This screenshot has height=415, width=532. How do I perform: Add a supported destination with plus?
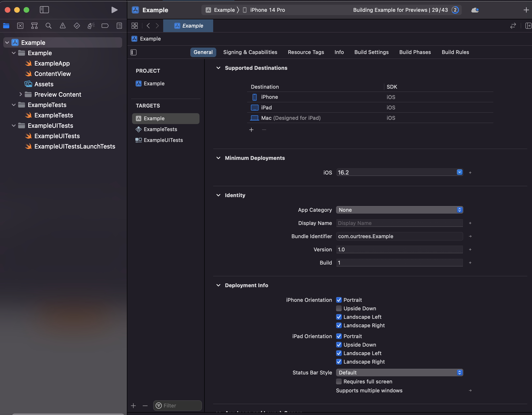251,130
